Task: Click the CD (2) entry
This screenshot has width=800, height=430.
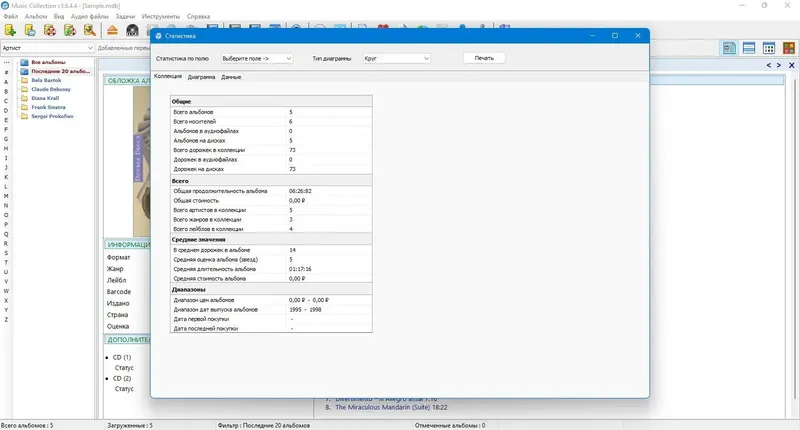Action: 121,378
